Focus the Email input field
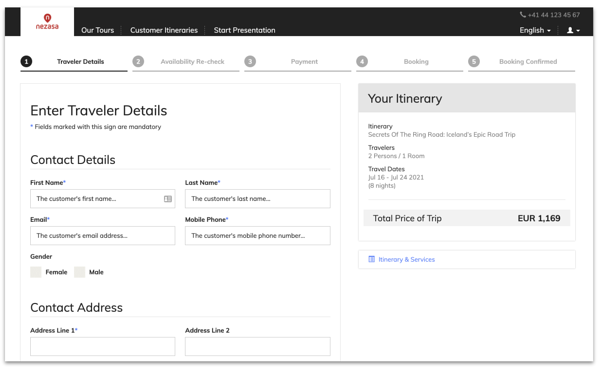Screen dimensions: 599x370 pyautogui.click(x=103, y=236)
